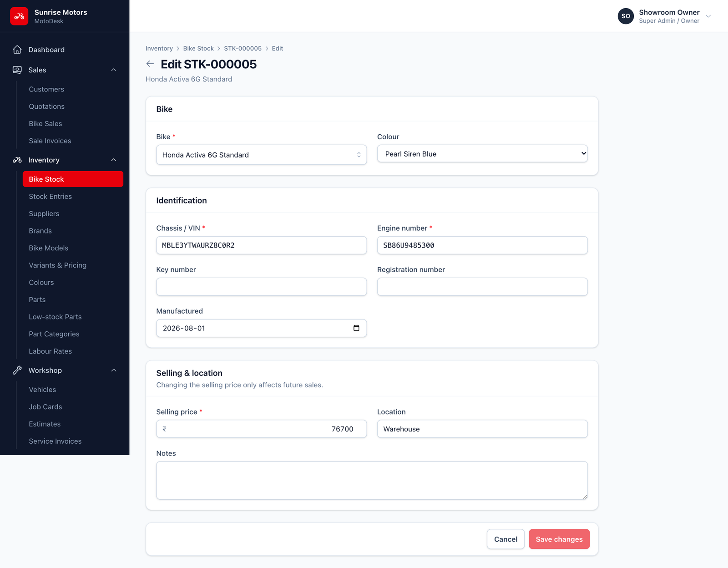
Task: Open Labour Rates in the sidebar
Action: pos(51,351)
